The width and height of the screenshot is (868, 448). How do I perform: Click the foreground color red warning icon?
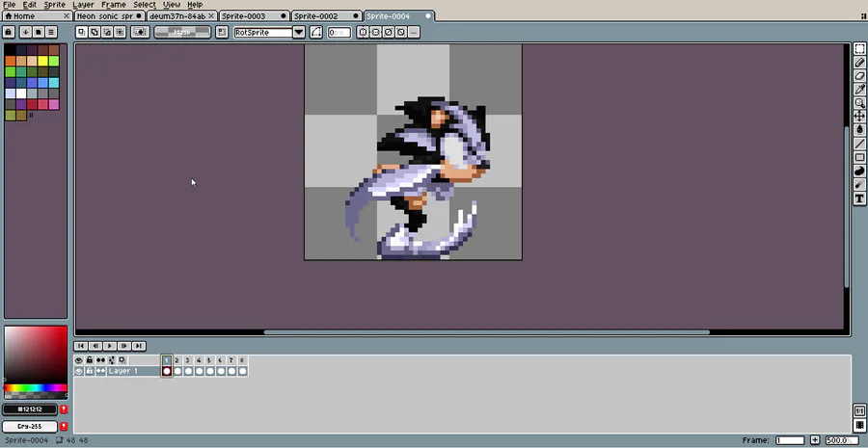click(64, 409)
